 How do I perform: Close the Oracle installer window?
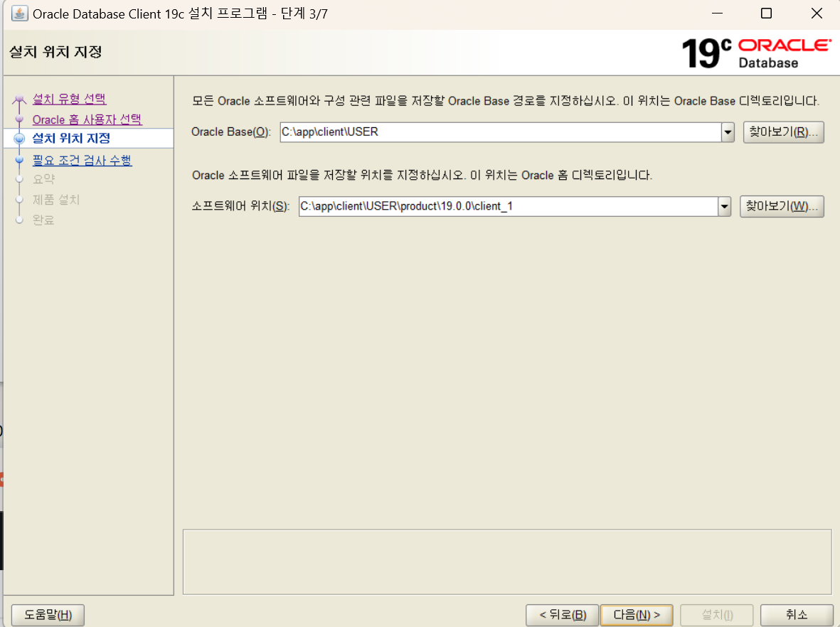(817, 14)
